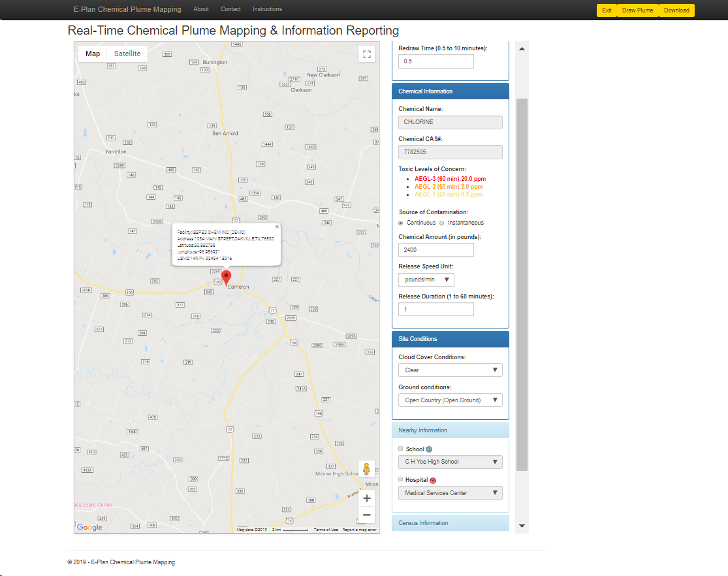Toggle fullscreen map view
This screenshot has width=728, height=576.
point(366,54)
